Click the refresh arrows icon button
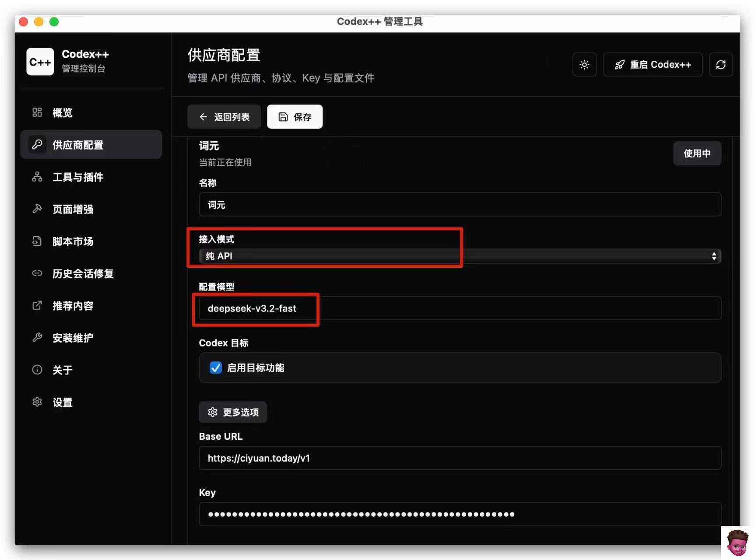 pyautogui.click(x=721, y=65)
